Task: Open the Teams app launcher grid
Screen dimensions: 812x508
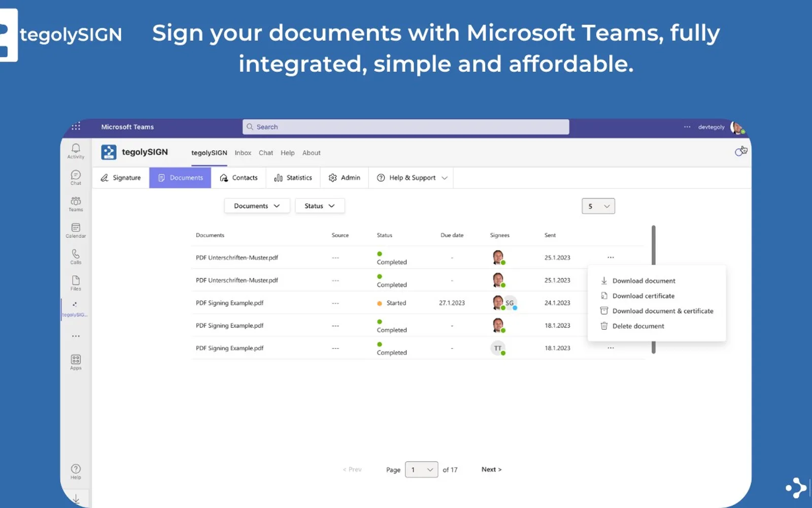Action: click(x=76, y=126)
